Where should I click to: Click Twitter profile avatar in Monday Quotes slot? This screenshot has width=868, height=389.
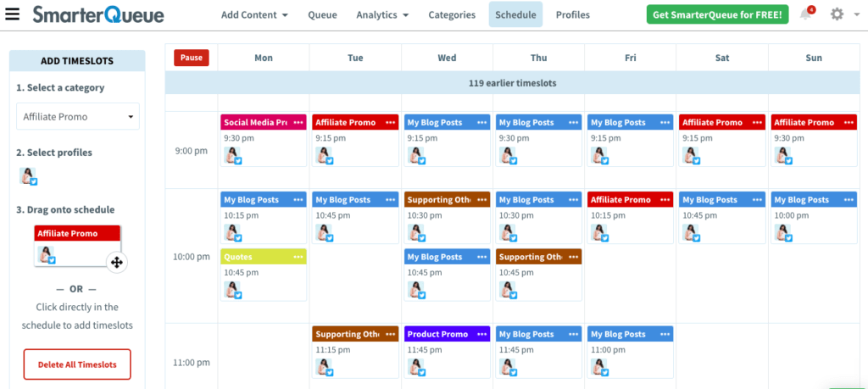232,290
